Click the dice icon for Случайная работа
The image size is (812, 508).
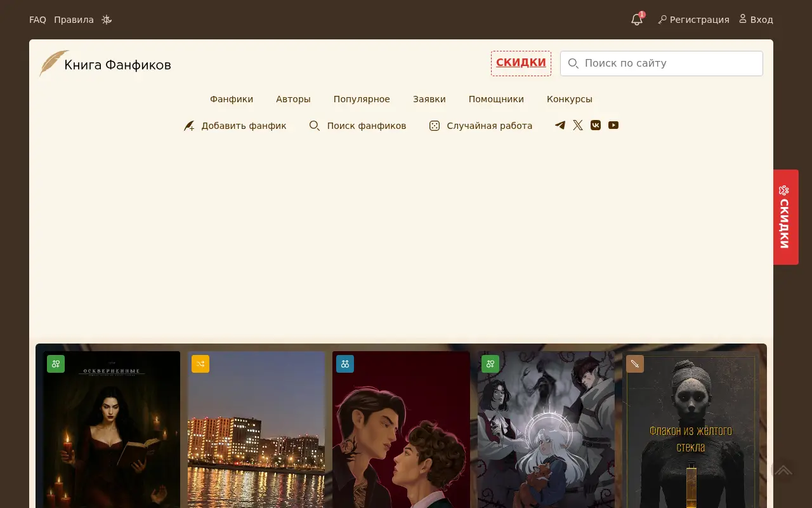point(435,126)
